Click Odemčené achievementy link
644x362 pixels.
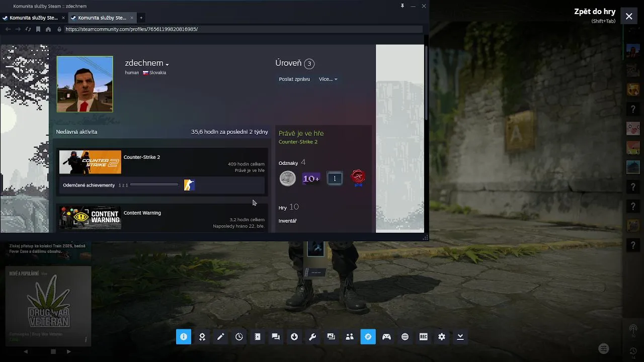(x=89, y=185)
